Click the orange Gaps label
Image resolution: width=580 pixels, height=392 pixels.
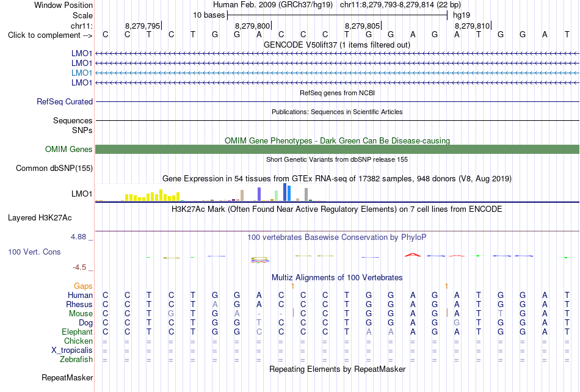(83, 286)
